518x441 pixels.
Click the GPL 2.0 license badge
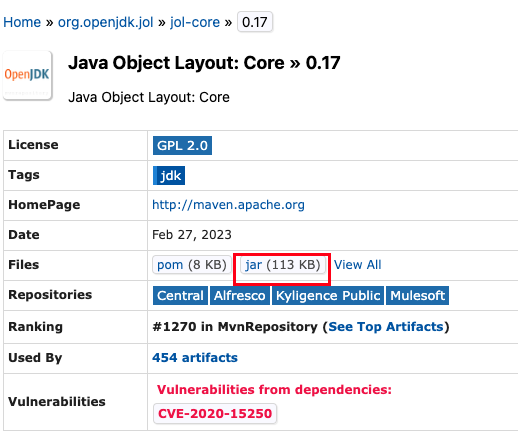tap(182, 145)
